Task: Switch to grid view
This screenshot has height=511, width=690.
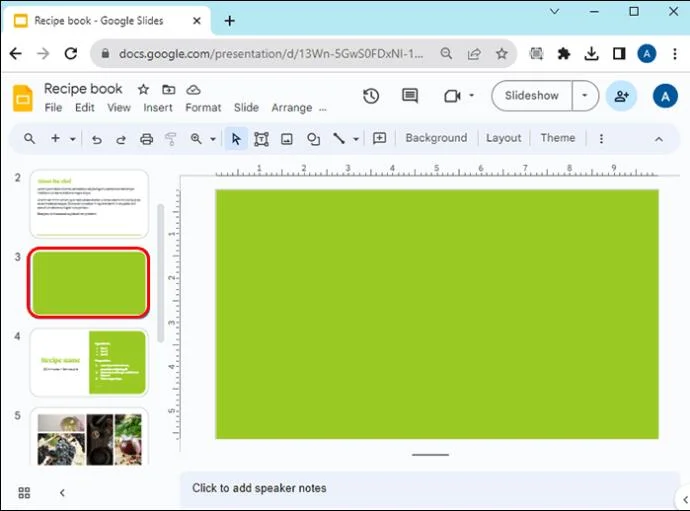Action: (24, 493)
